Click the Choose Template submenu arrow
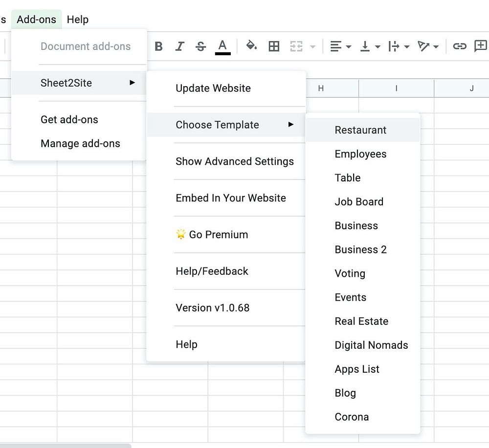The height and width of the screenshot is (448, 489). [290, 125]
